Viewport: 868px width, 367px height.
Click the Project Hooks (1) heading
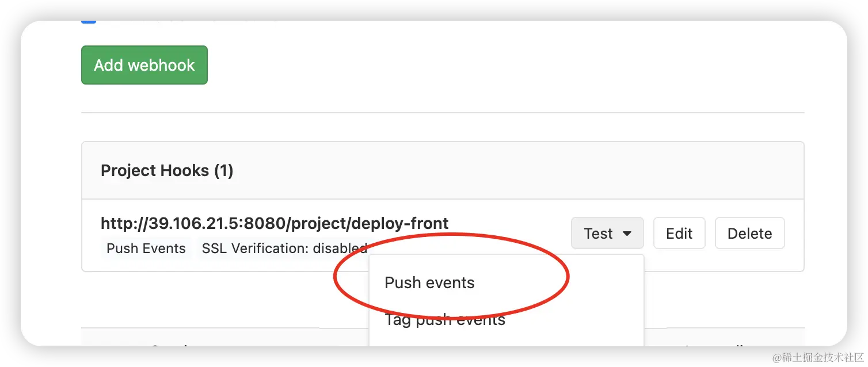tap(167, 171)
